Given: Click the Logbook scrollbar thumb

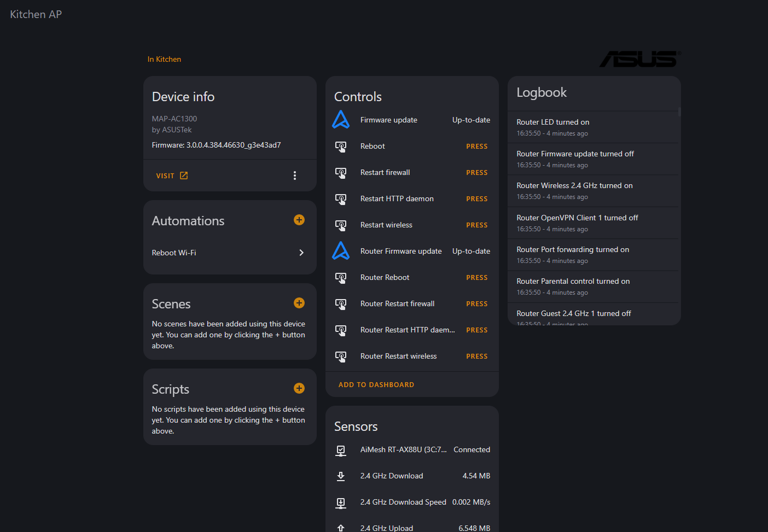Looking at the screenshot, I should pyautogui.click(x=679, y=112).
